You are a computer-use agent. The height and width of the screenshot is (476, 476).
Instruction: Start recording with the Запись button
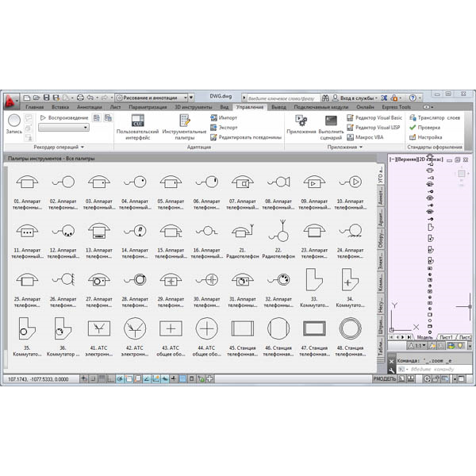(14, 124)
